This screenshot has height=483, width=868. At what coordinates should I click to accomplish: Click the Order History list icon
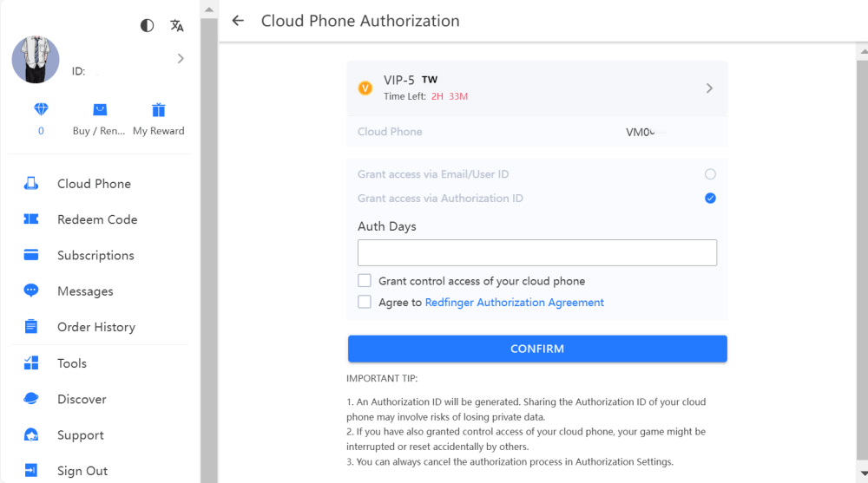coord(31,326)
